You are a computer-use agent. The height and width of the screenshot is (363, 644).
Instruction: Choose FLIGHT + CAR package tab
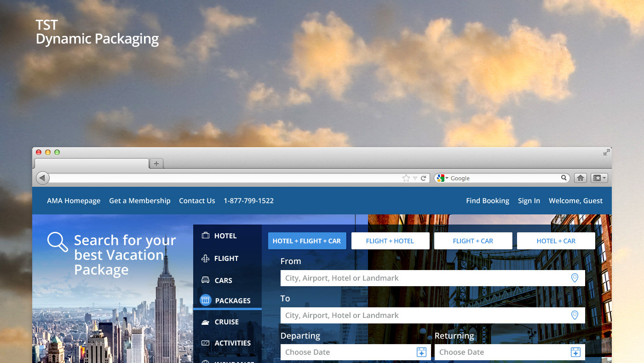tap(473, 241)
